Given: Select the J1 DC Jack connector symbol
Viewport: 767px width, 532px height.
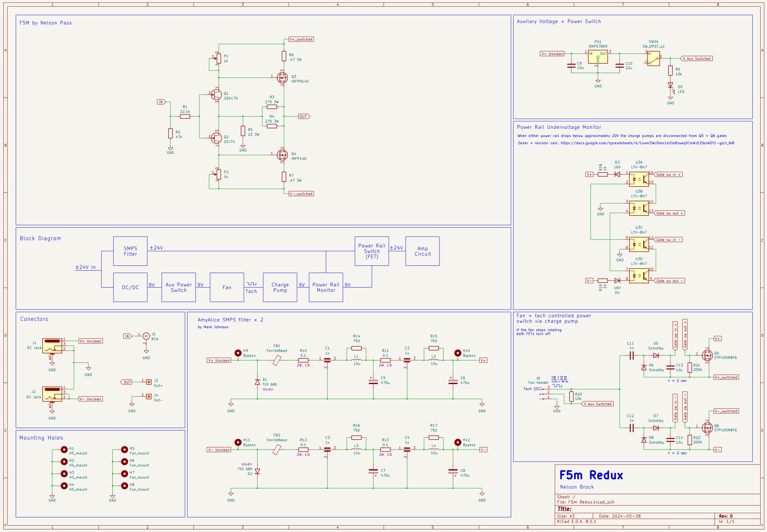Looking at the screenshot, I should pos(52,346).
